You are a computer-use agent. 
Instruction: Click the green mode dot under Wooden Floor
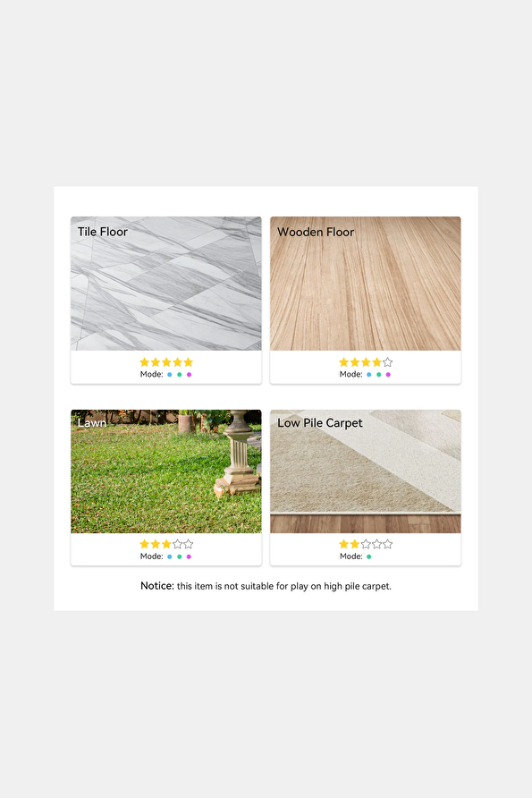pyautogui.click(x=378, y=375)
